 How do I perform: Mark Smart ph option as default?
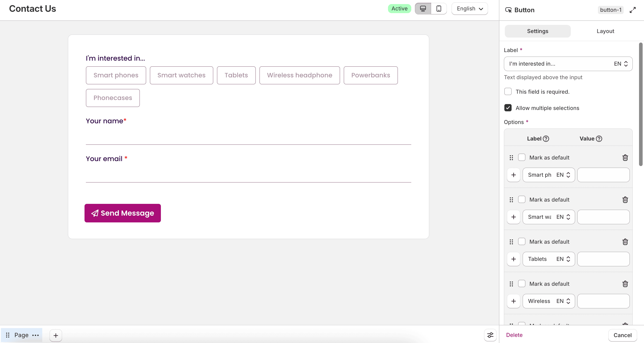point(522,157)
